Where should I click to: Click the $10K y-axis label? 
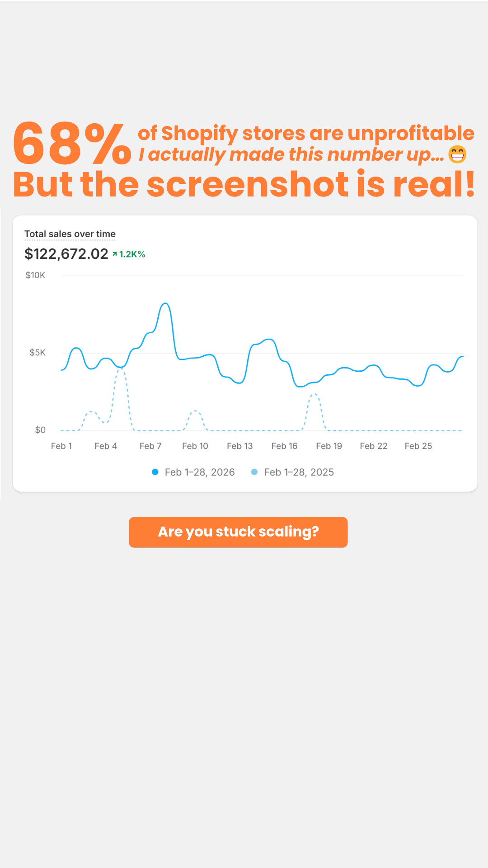[x=35, y=275]
